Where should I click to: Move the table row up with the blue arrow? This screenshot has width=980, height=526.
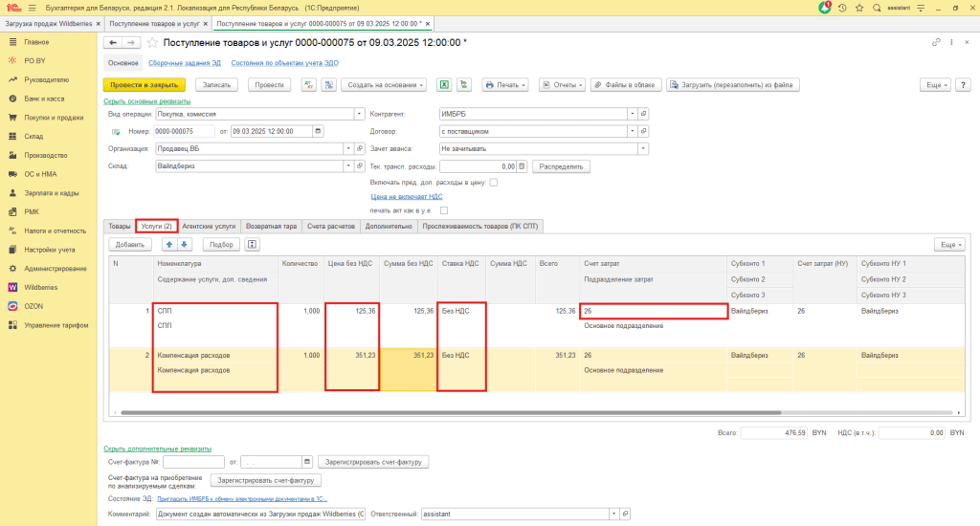click(171, 244)
